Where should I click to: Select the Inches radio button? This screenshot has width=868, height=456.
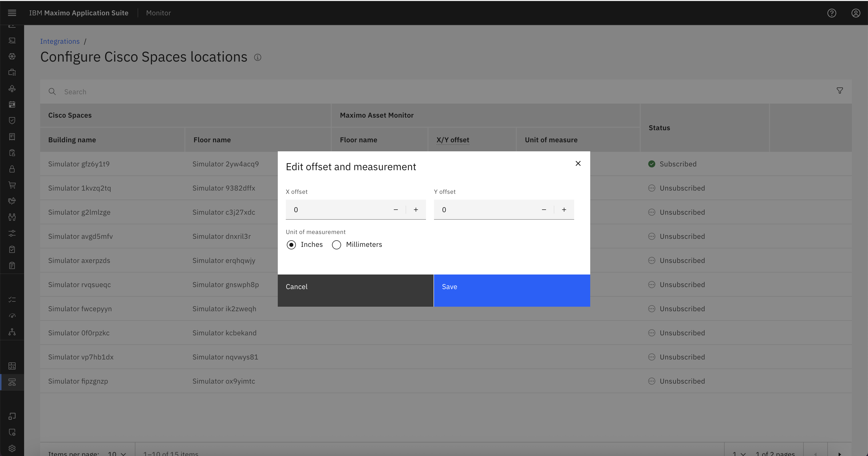pos(291,245)
